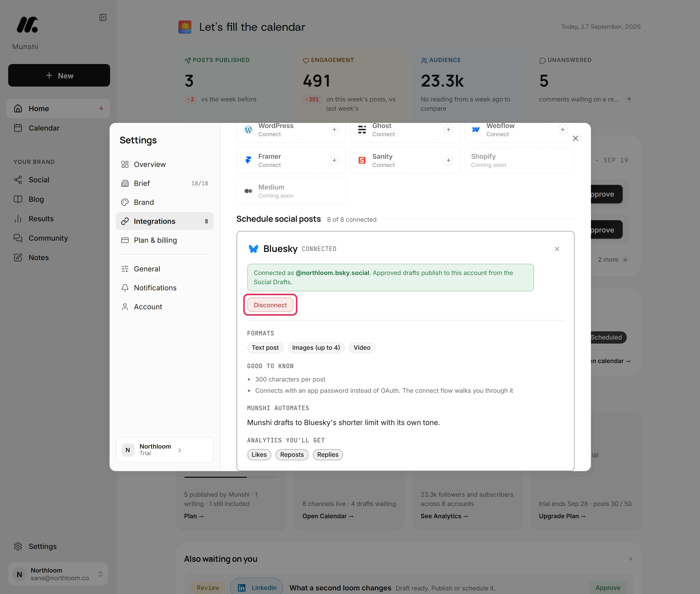
Task: Click 'What a second loom changes' title
Action: pos(340,588)
